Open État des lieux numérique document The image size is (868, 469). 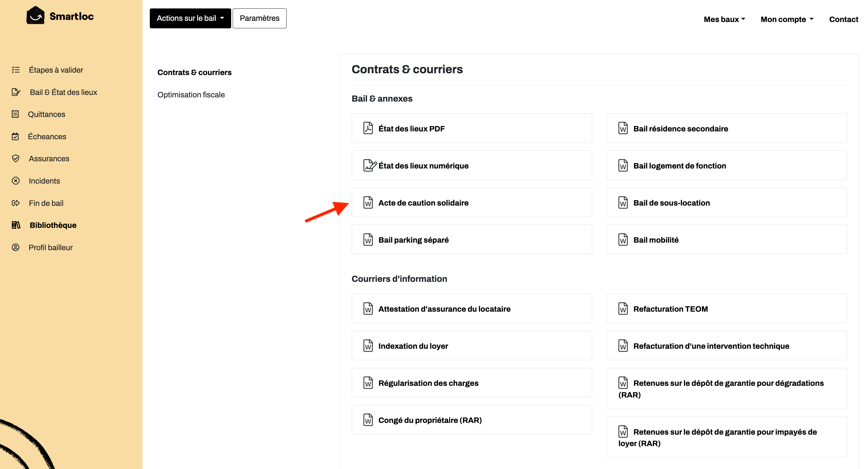click(x=472, y=165)
